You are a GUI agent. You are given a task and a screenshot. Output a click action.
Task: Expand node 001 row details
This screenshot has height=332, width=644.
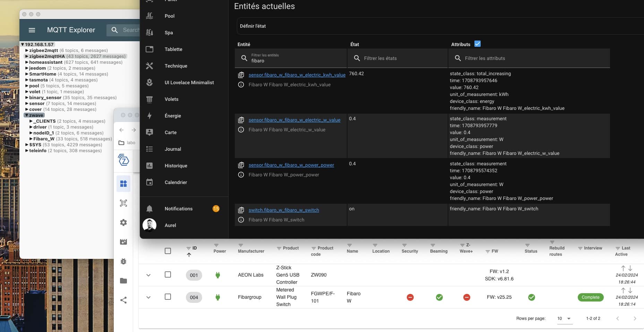click(148, 275)
